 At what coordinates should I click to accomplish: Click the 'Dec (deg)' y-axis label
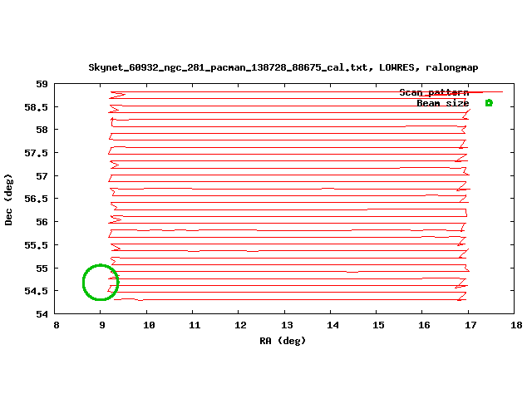[8, 199]
